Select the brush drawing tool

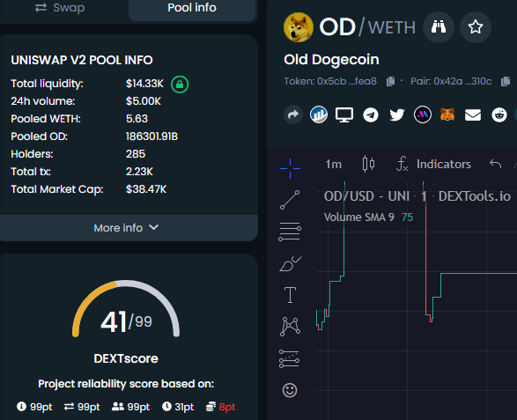[x=290, y=264]
